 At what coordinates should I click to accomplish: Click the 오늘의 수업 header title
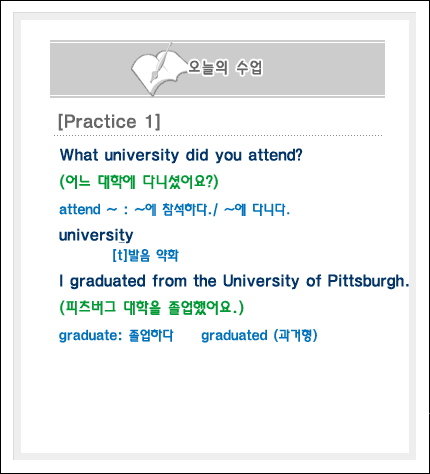(225, 68)
